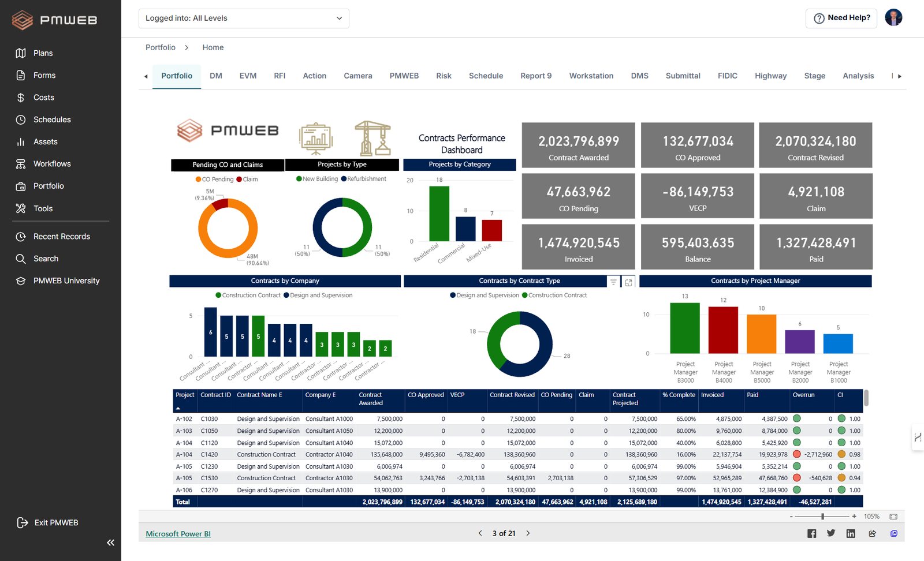Open Search in the sidebar
This screenshot has height=561, width=924.
coord(46,259)
